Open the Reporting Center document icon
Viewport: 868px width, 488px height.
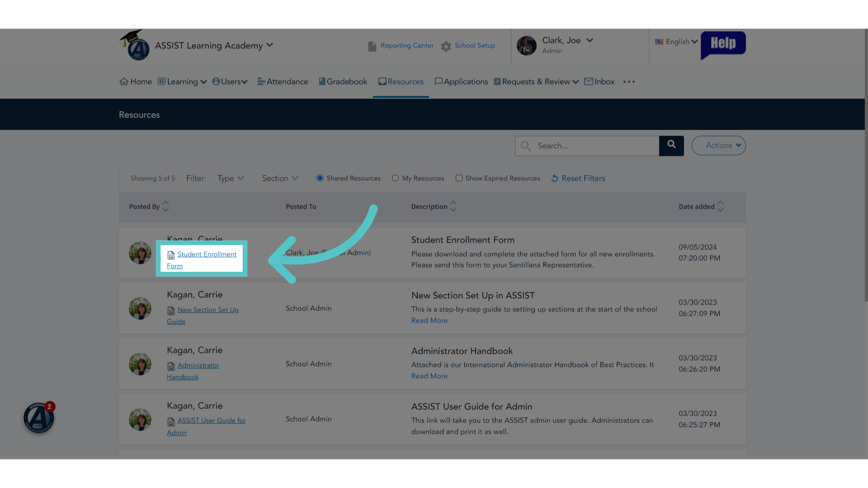(372, 46)
